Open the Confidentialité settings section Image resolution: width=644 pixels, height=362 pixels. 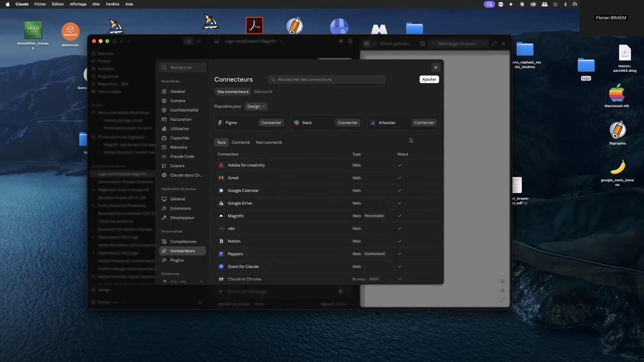182,110
